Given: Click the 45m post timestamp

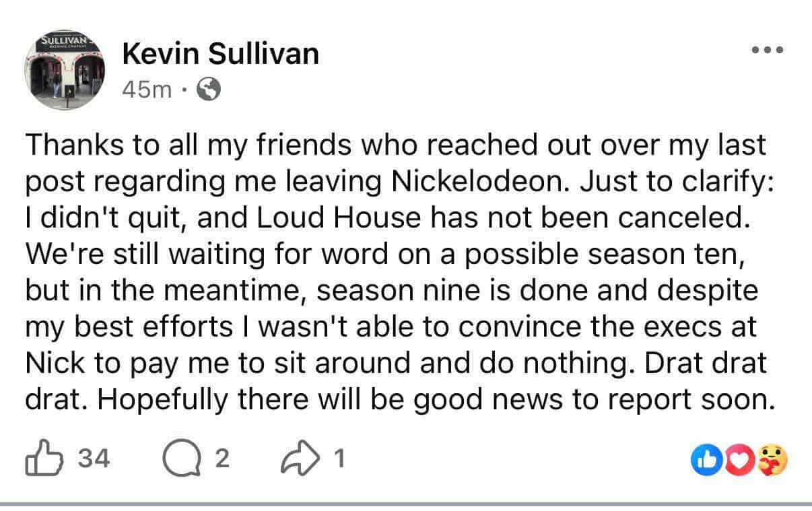Looking at the screenshot, I should point(147,89).
